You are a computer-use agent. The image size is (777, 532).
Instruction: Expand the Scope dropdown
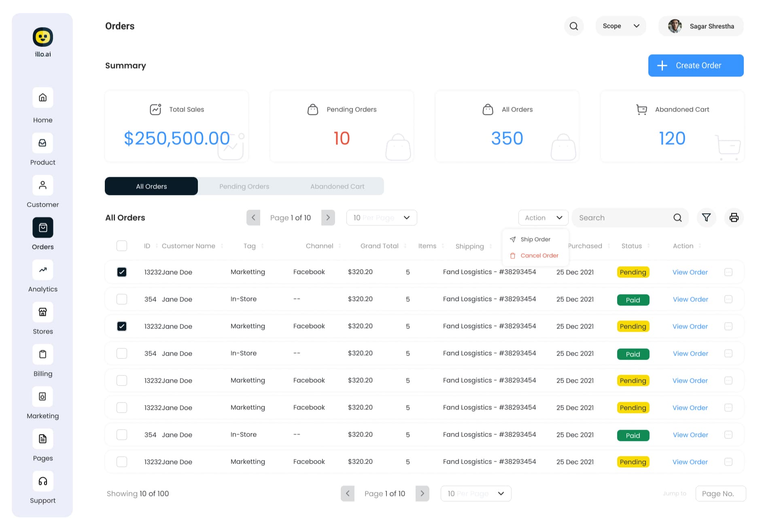(x=620, y=26)
